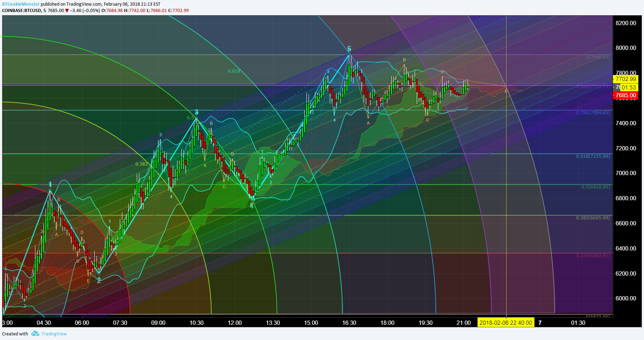This screenshot has height=340, width=644.
Task: Click the 6600.00 price axis label
Action: click(626, 223)
